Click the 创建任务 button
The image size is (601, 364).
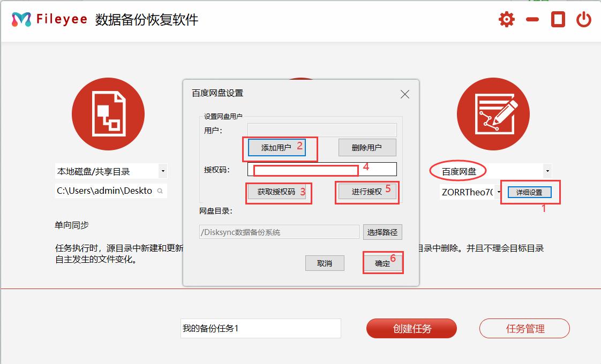pos(411,328)
